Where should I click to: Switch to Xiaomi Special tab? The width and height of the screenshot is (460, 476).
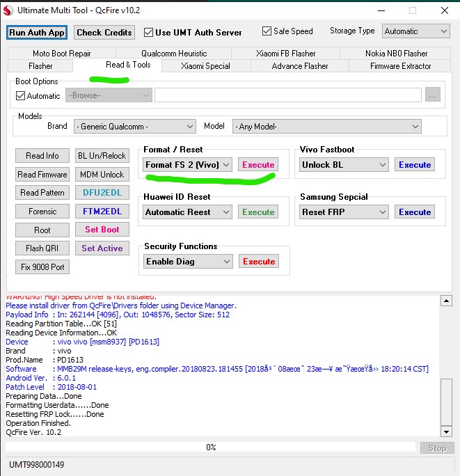205,66
